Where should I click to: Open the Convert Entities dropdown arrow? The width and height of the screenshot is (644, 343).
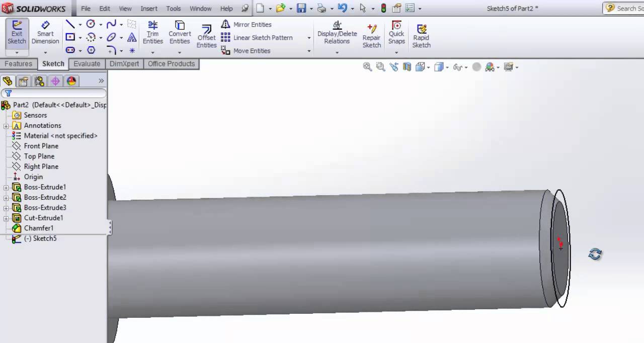180,52
